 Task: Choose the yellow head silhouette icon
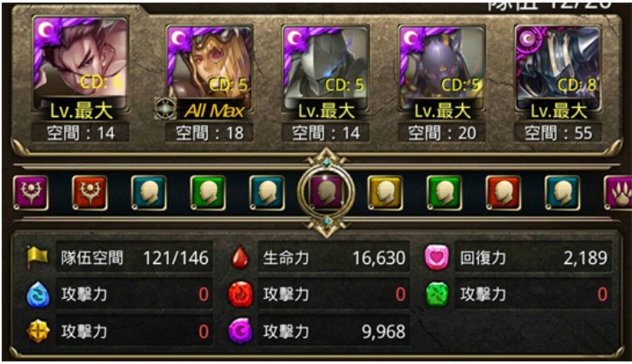click(386, 193)
